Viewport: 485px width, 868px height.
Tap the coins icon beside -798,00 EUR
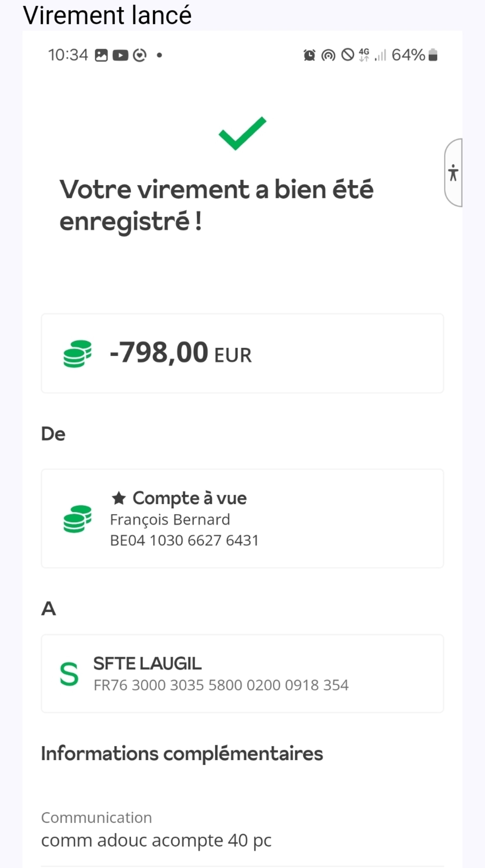(x=77, y=354)
